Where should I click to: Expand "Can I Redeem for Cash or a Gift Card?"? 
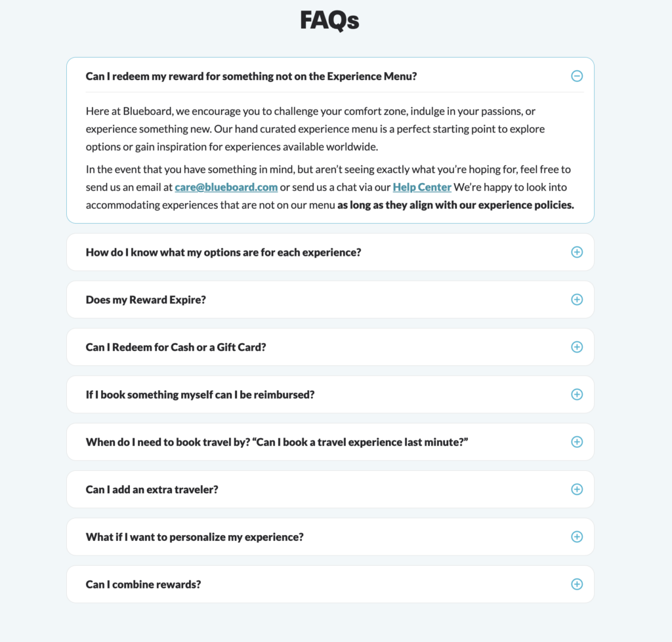(x=176, y=347)
